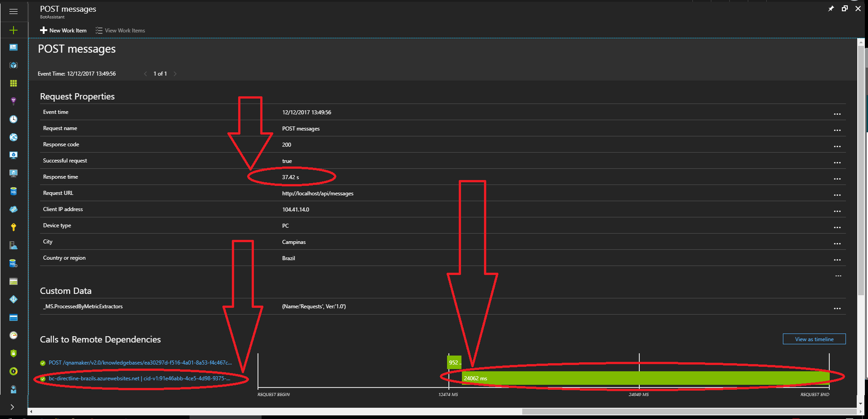Image resolution: width=868 pixels, height=419 pixels.
Task: Open recent items clock icon in sidebar
Action: tap(13, 119)
